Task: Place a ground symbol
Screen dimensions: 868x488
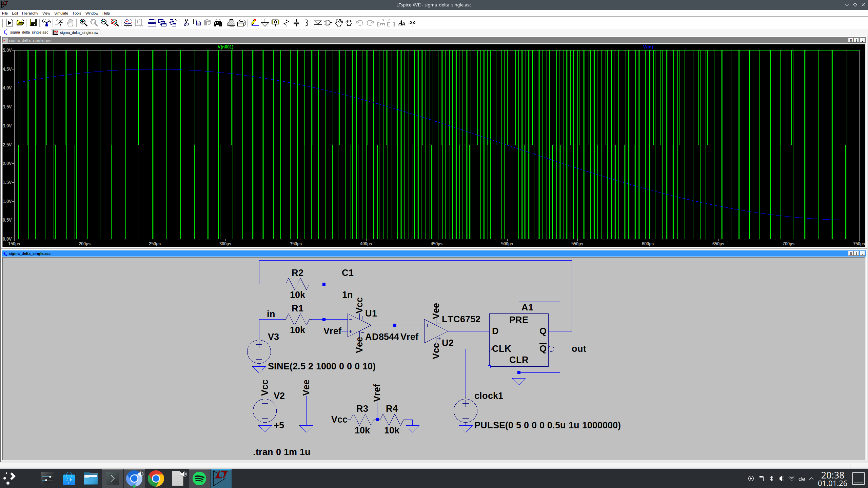Action: (265, 23)
